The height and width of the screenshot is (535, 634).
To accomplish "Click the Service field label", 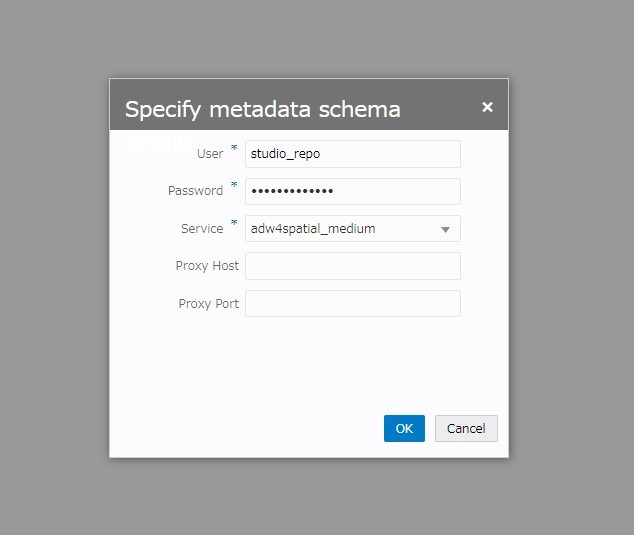I will pyautogui.click(x=202, y=229).
